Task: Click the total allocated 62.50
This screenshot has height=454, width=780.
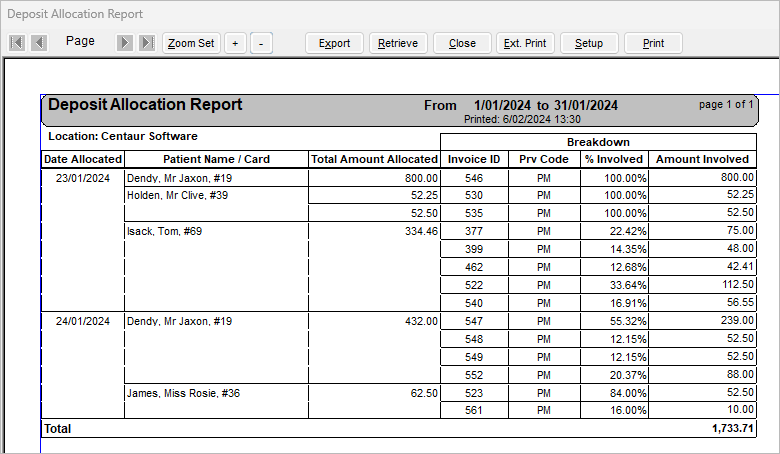Action: [424, 393]
